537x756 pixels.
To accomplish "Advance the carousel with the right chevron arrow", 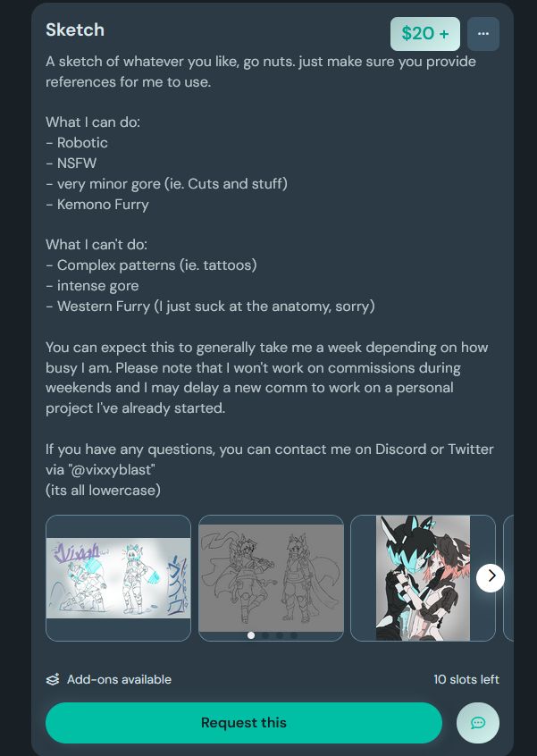I will click(x=491, y=577).
